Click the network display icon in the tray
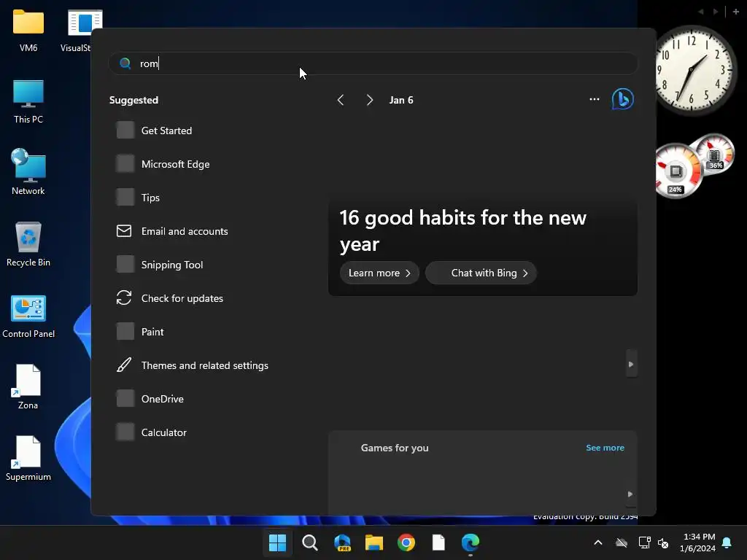The image size is (747, 560). 644,542
